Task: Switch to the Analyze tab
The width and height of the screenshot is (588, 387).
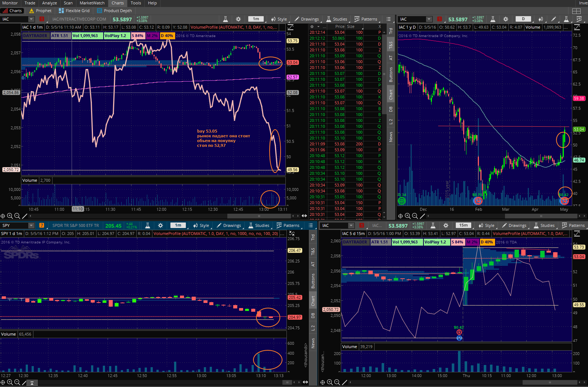Action: tap(50, 3)
